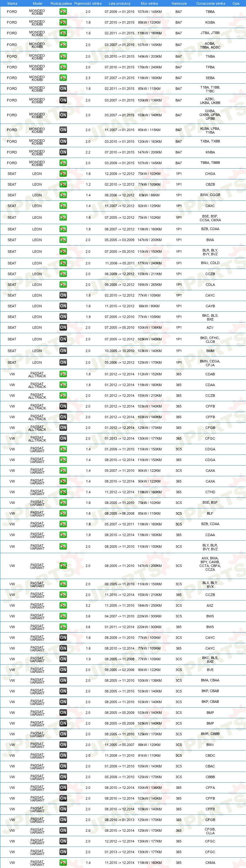This screenshot has height=868, width=246.
Task: Select the 195kW / 265KM power cell
Action: (x=149, y=285)
